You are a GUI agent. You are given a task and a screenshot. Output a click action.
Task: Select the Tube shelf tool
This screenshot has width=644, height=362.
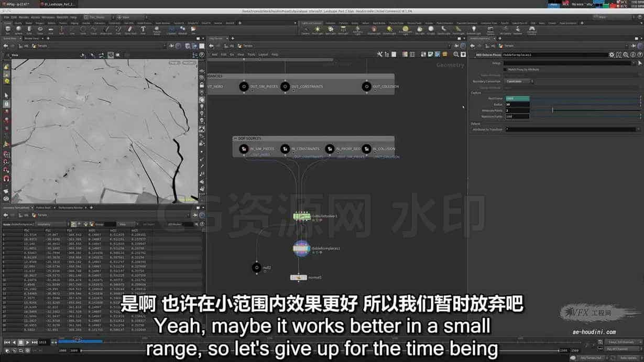(x=30, y=30)
